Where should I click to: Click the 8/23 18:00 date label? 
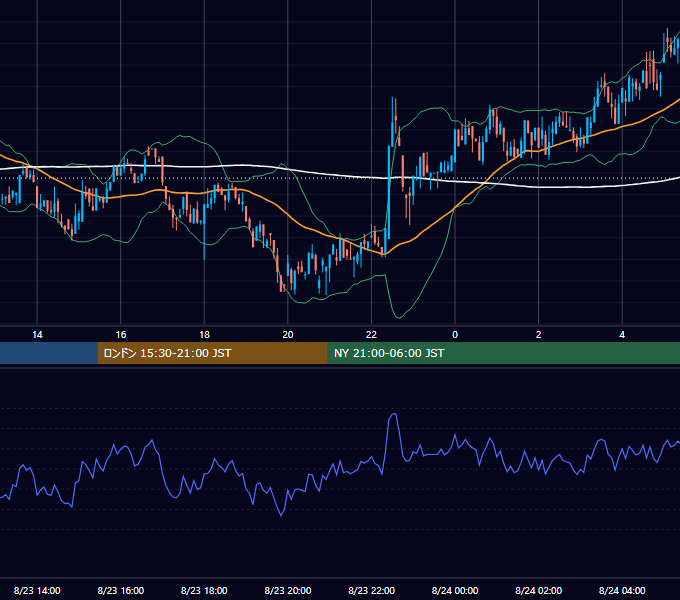point(204,590)
